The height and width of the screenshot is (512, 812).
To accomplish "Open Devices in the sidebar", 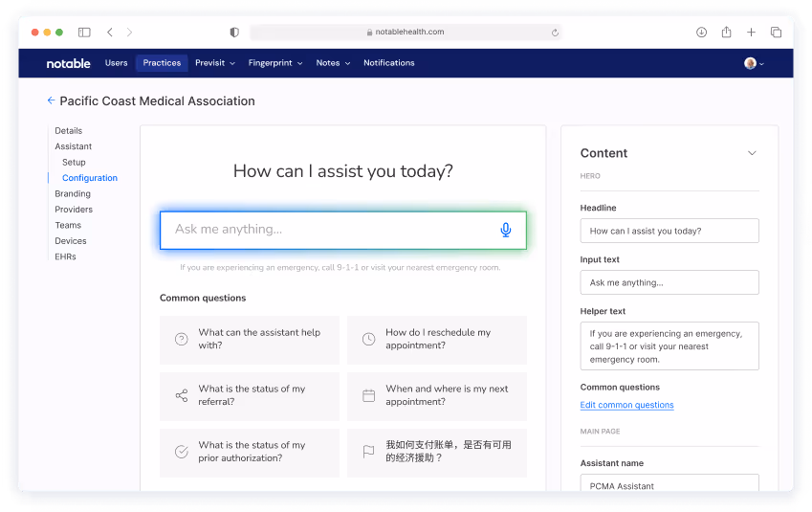I will (71, 241).
